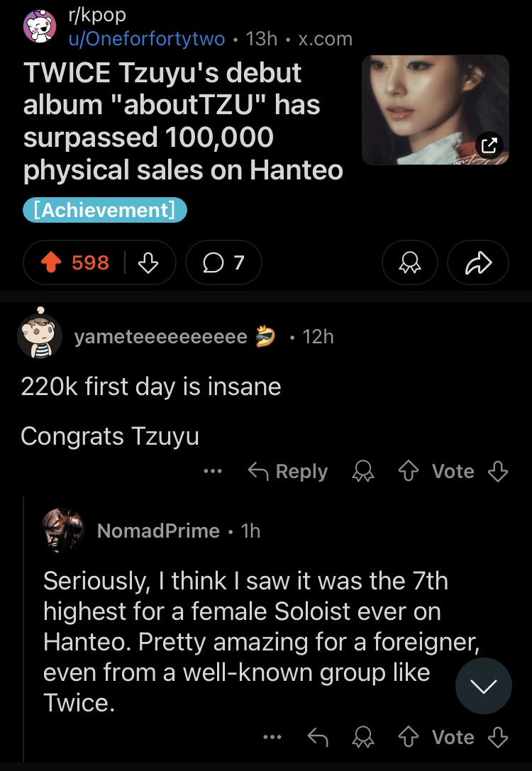Visit u/Oneforfortytwo's profile
The height and width of the screenshot is (771, 532).
coord(146,38)
